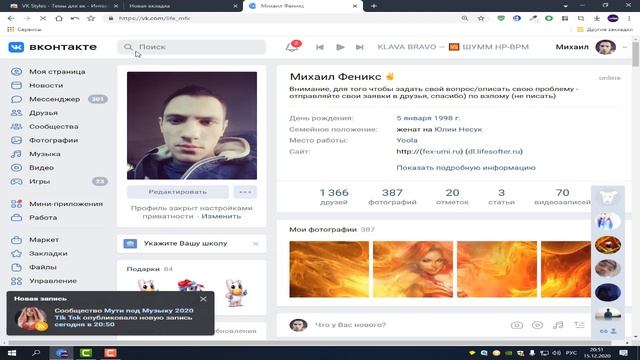Click the Редактировать profile button
This screenshot has width=640, height=360.
(178, 192)
